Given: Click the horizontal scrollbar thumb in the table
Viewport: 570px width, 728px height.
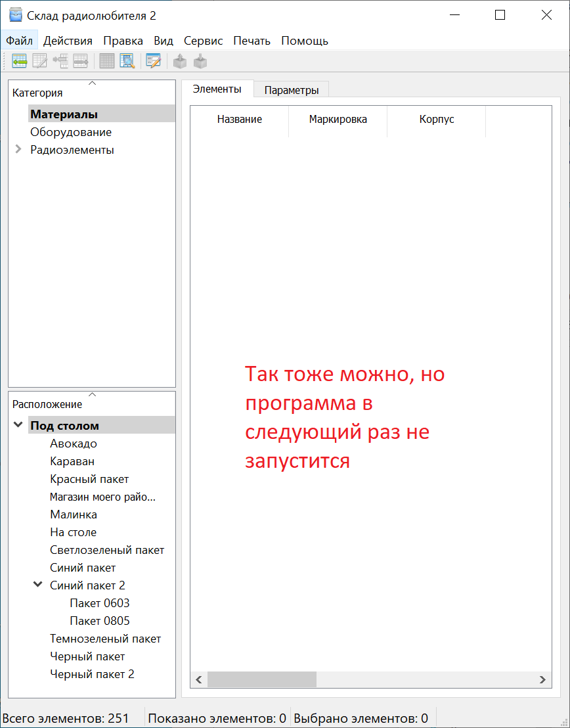Looking at the screenshot, I should pos(261,679).
